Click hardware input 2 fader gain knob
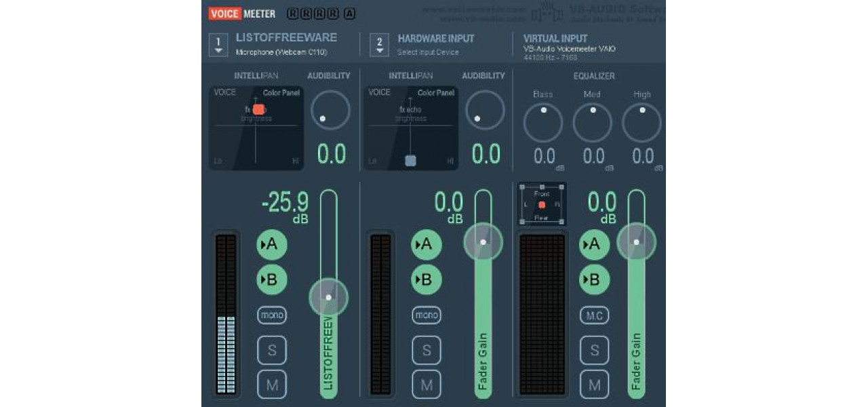 click(x=484, y=241)
